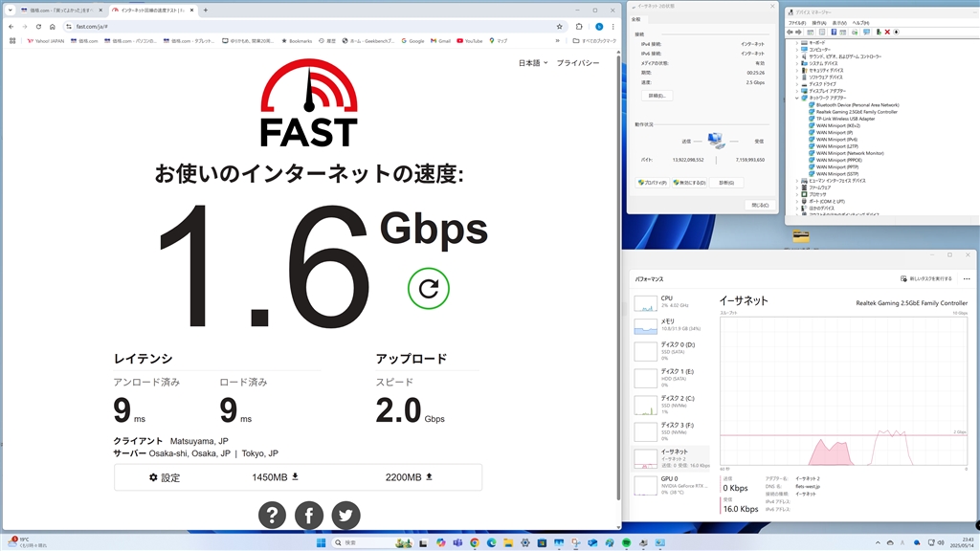The image size is (980, 551).
Task: Click Device Manager scan hardware monitor icon
Action: [866, 32]
